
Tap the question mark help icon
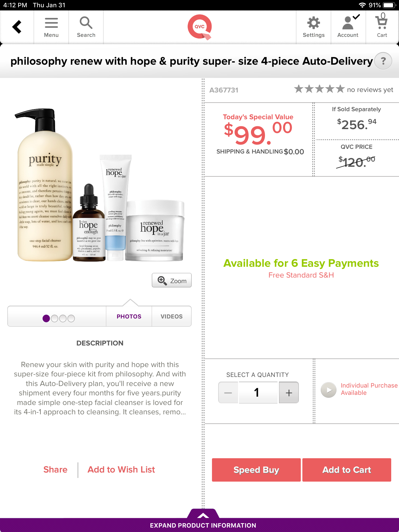coord(383,61)
